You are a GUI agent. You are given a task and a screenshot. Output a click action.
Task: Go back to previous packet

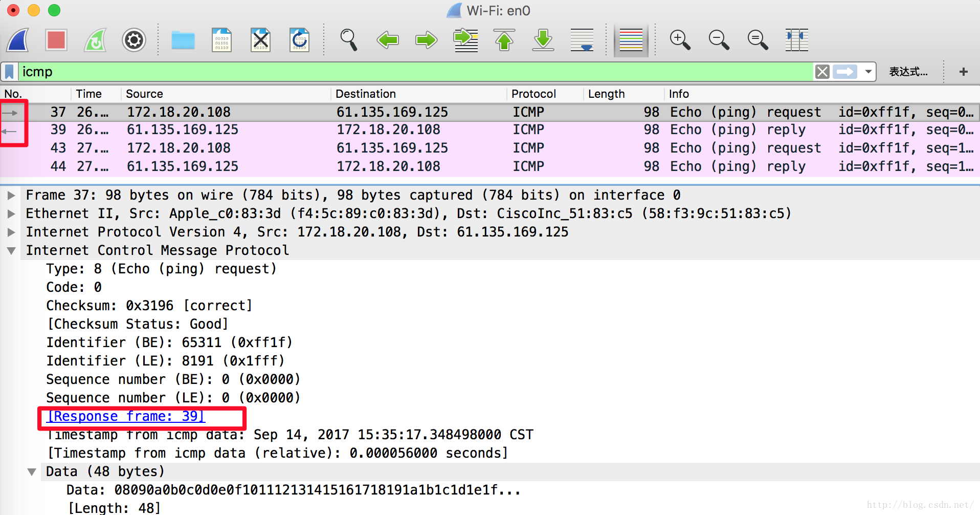pyautogui.click(x=388, y=40)
